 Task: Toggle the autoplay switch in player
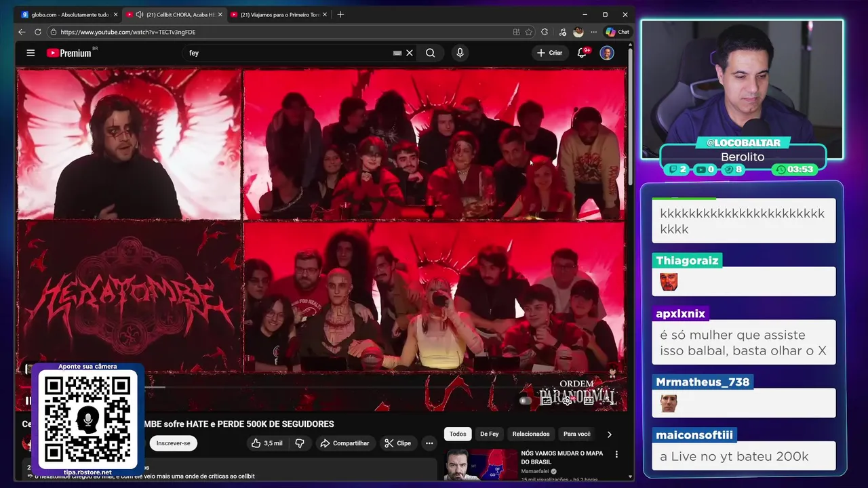(x=524, y=401)
